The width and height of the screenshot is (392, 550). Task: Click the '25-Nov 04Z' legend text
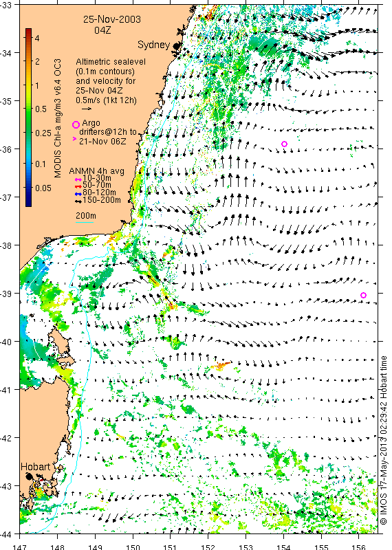point(99,91)
